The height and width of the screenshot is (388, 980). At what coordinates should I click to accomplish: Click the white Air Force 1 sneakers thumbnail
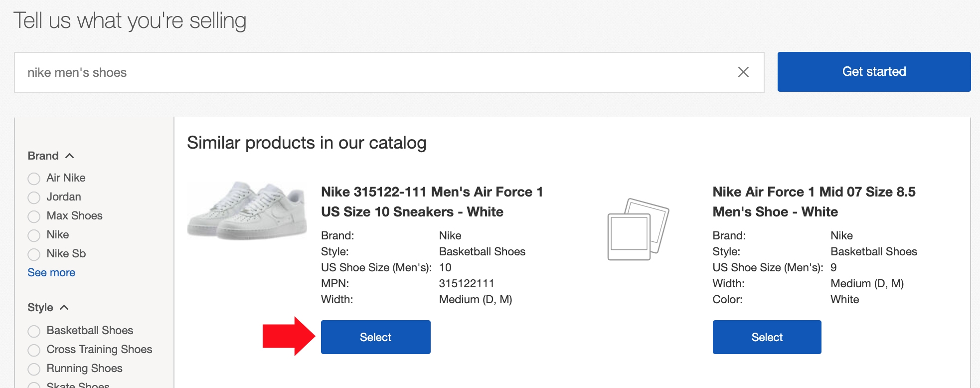coord(247,211)
